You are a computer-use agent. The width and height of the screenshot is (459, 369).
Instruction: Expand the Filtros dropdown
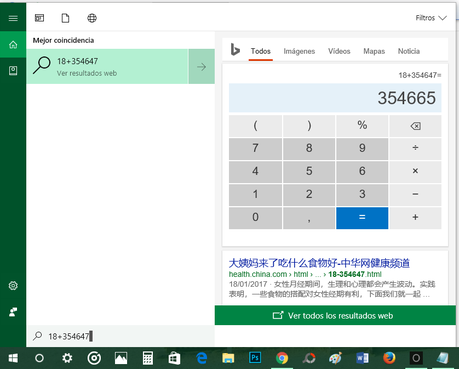[431, 18]
